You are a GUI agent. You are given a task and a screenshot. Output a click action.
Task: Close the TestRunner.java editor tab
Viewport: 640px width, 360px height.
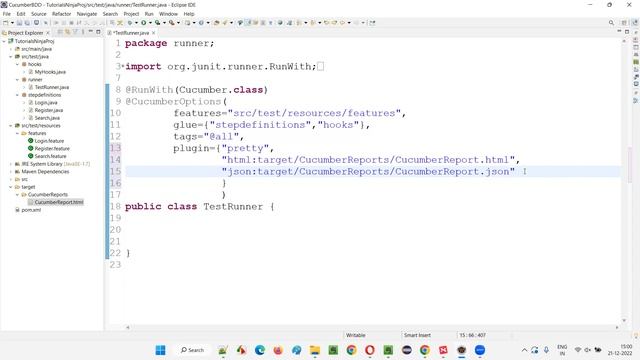(x=153, y=33)
